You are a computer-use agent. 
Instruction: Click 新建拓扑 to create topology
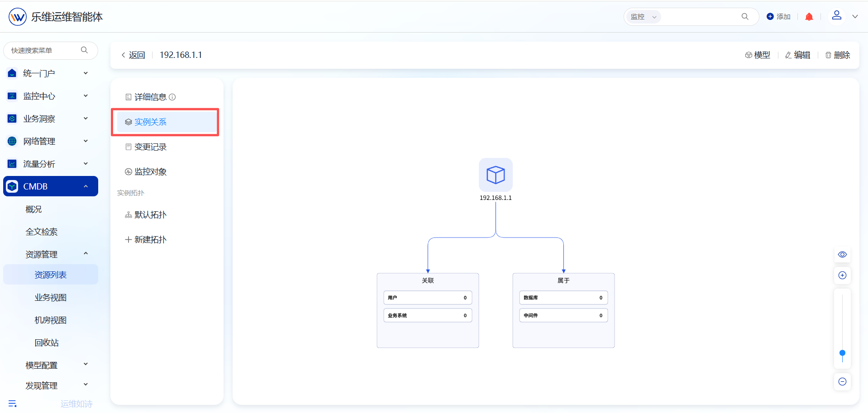(146, 239)
